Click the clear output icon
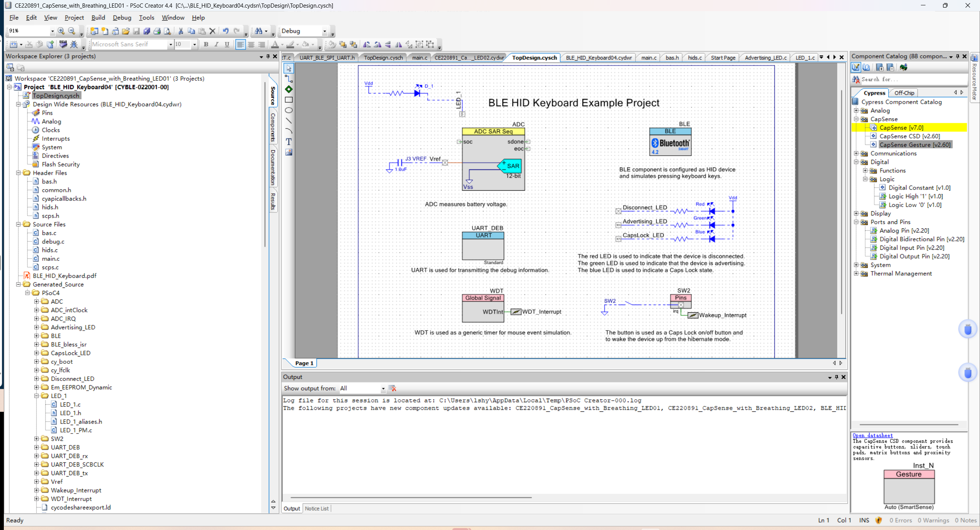980x530 pixels. tap(392, 388)
